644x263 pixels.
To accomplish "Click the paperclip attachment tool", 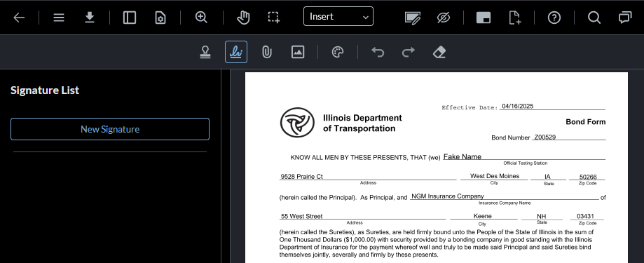I will pos(267,52).
